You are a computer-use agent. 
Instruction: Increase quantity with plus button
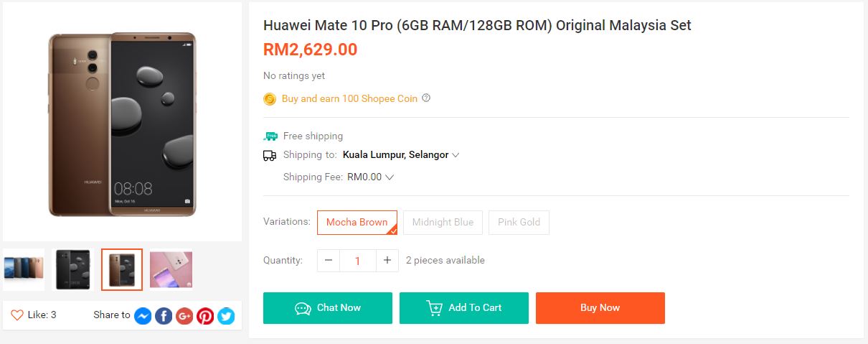[x=387, y=260]
